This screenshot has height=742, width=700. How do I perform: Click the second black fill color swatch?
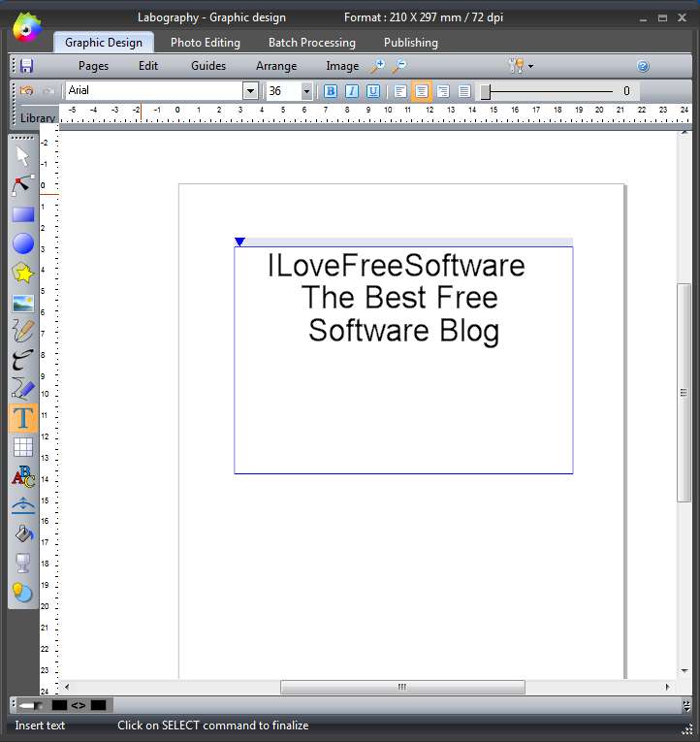(x=98, y=705)
